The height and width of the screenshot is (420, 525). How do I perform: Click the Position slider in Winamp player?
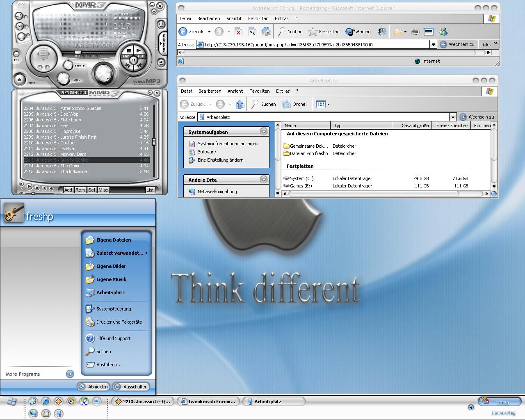pos(78,53)
